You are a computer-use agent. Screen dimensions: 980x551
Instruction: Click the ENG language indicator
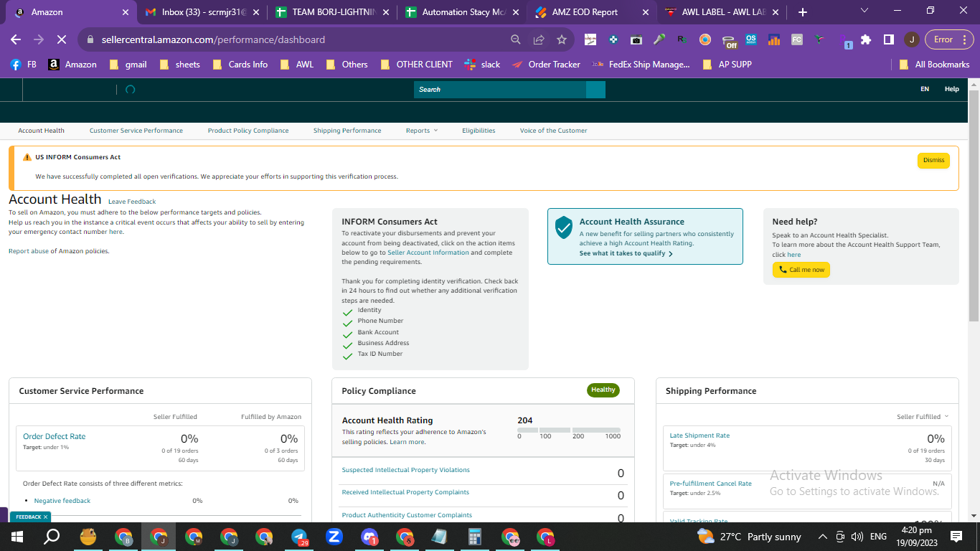(878, 537)
